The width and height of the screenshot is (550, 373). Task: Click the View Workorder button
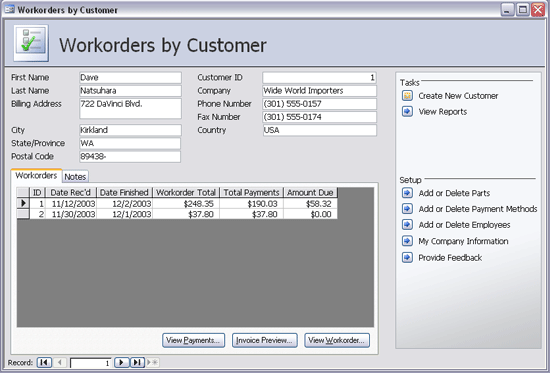coord(337,340)
